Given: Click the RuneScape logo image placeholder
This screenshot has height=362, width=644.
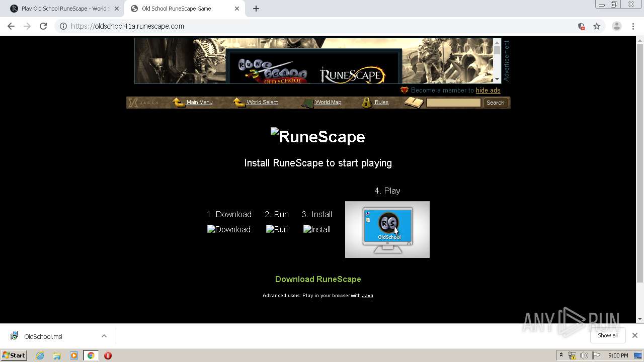Looking at the screenshot, I should coord(317,137).
